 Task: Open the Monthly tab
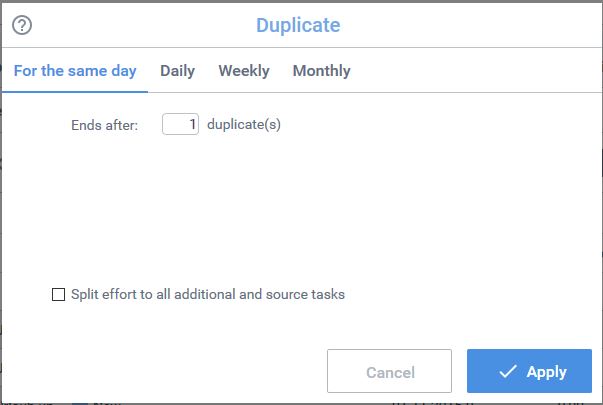tap(321, 71)
